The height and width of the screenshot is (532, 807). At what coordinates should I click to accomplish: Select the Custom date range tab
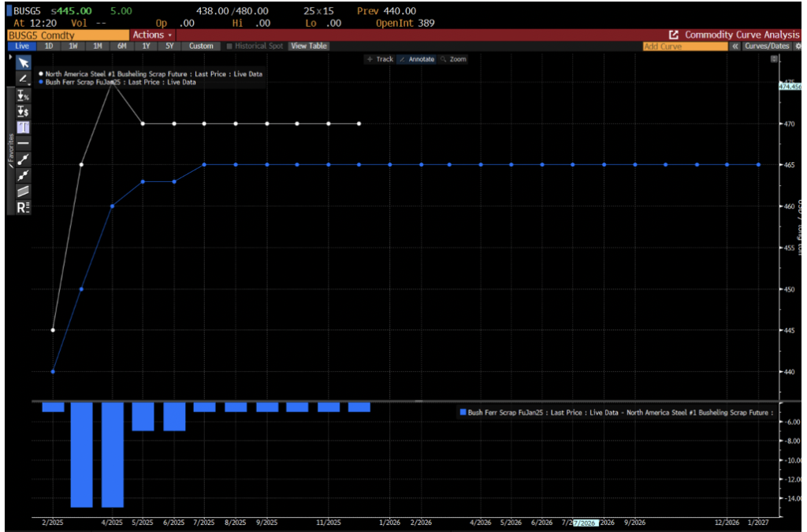click(201, 47)
